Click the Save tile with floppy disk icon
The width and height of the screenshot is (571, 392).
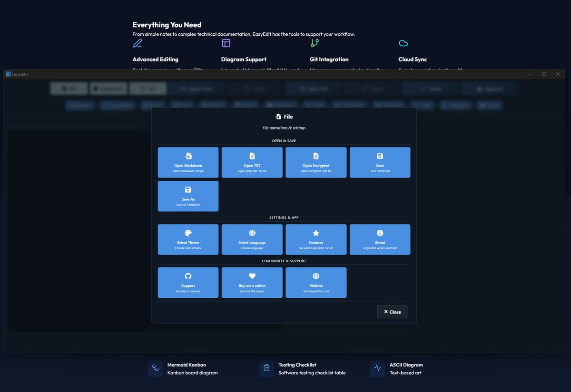[380, 162]
